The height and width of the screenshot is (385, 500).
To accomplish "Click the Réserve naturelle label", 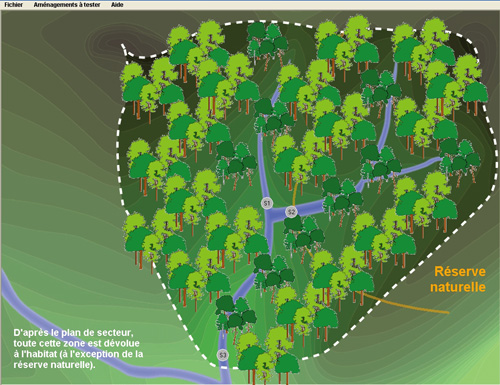I will click(x=458, y=279).
